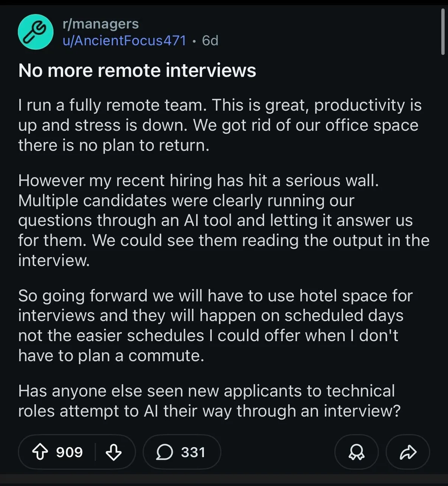Open the post titled No more remote interviews
Viewport: 448px width, 486px height.
(137, 70)
